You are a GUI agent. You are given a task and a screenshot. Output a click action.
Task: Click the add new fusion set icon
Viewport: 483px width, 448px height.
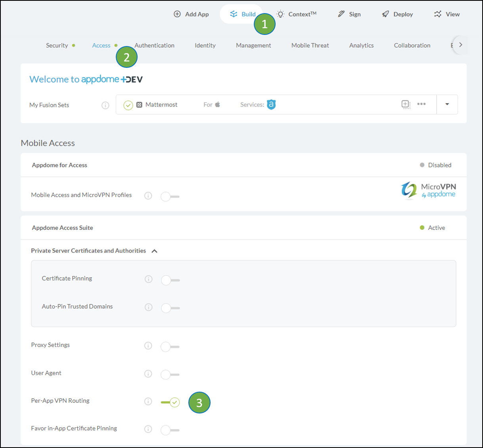(405, 104)
